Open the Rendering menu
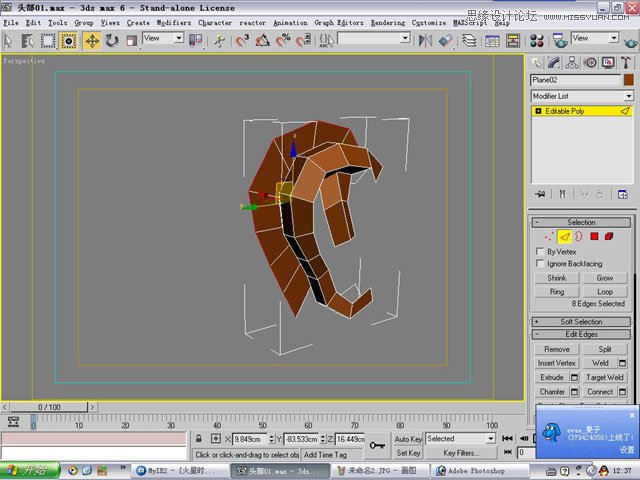This screenshot has width=640, height=480. coord(388,23)
